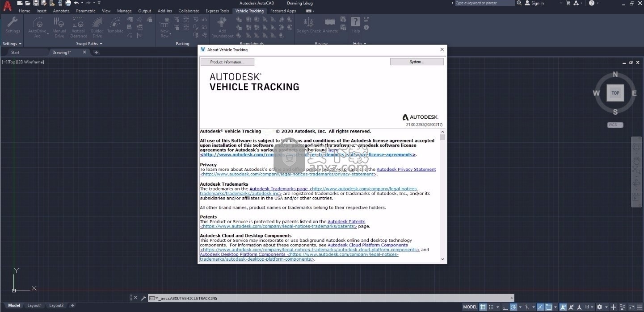Click the TOP face of ViewCube
The width and height of the screenshot is (644, 312).
coord(615,93)
